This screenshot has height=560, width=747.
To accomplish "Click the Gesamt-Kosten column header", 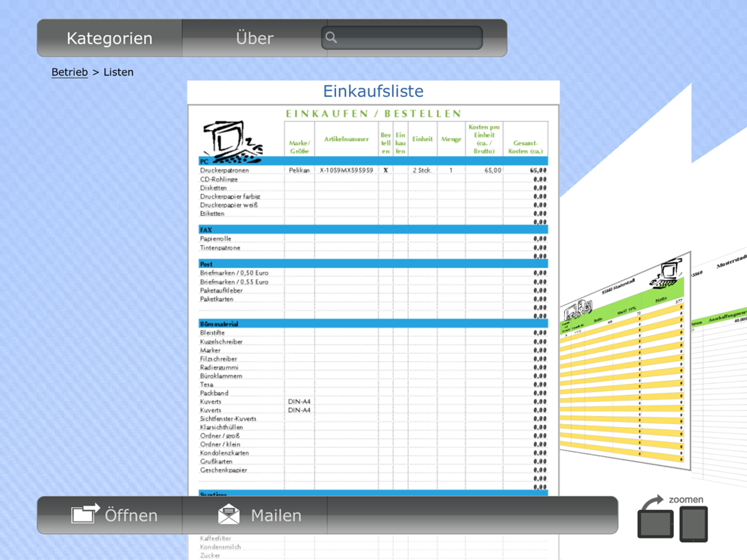I will pyautogui.click(x=525, y=146).
